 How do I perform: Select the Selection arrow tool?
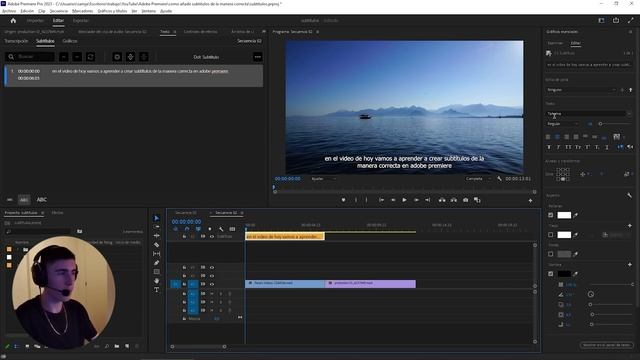click(x=157, y=218)
